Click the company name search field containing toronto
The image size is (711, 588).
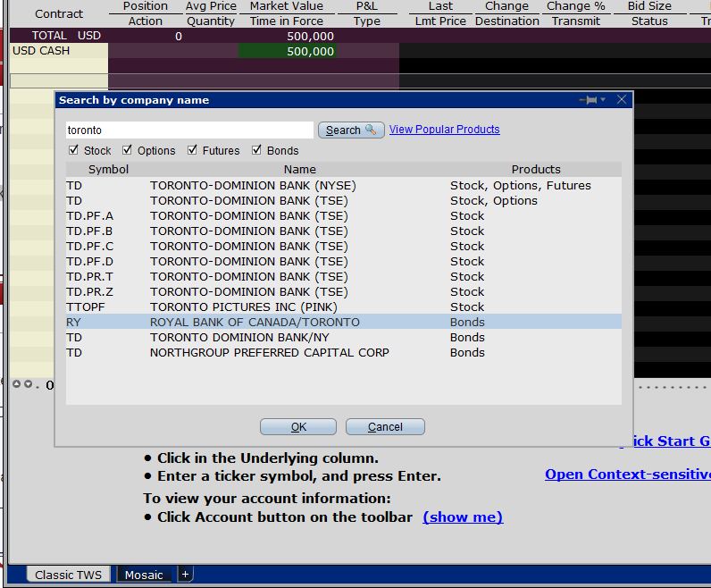coord(189,130)
